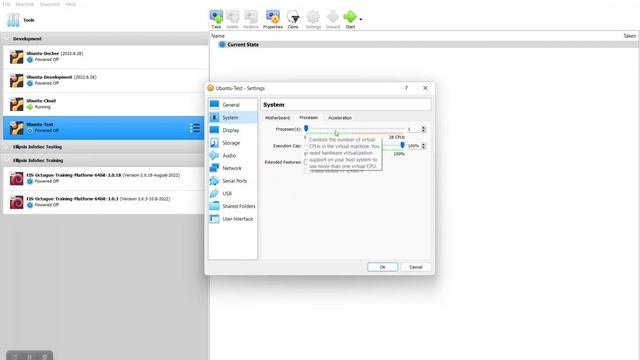Toggle the Enable Nested VT-x/AMD-V checkbox
The image size is (640, 360).
[306, 171]
